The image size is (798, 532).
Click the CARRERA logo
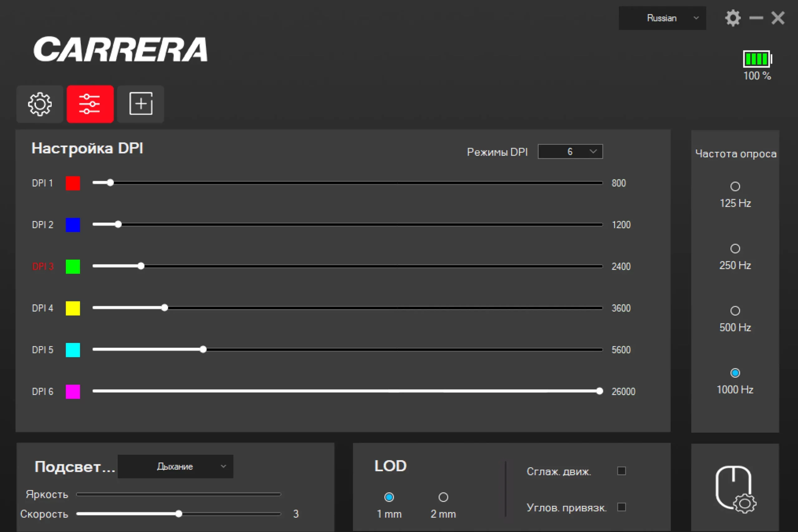pos(120,50)
